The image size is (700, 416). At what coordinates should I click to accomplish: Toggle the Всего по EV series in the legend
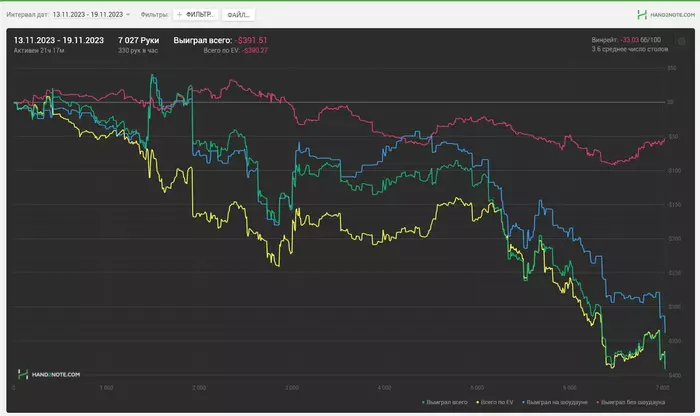point(497,403)
